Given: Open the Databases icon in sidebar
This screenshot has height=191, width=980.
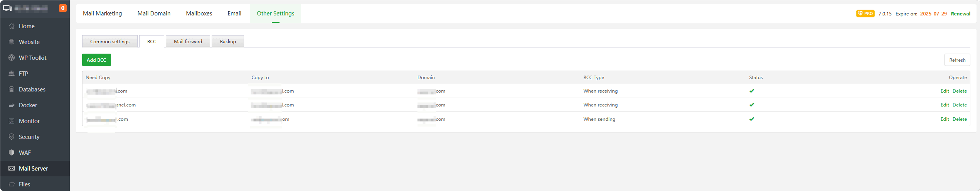Looking at the screenshot, I should coord(12,90).
